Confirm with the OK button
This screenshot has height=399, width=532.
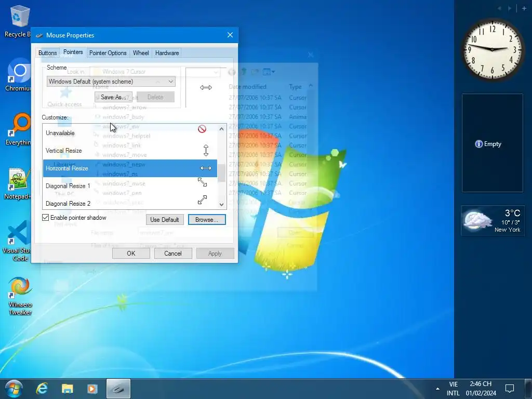pyautogui.click(x=131, y=254)
